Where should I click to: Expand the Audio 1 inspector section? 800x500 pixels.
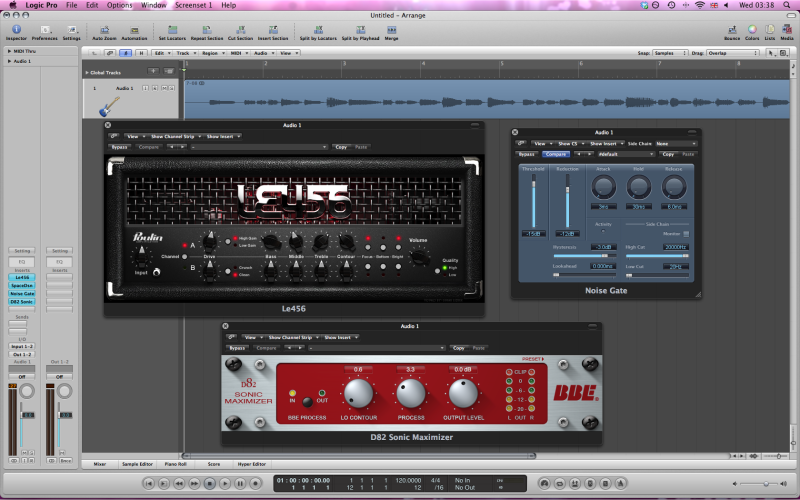[9, 61]
